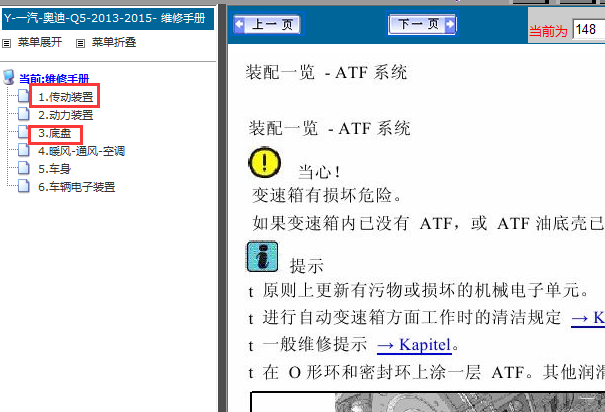Click the page icon next to 6.车辆电子装置
605x412 pixels.
[24, 186]
